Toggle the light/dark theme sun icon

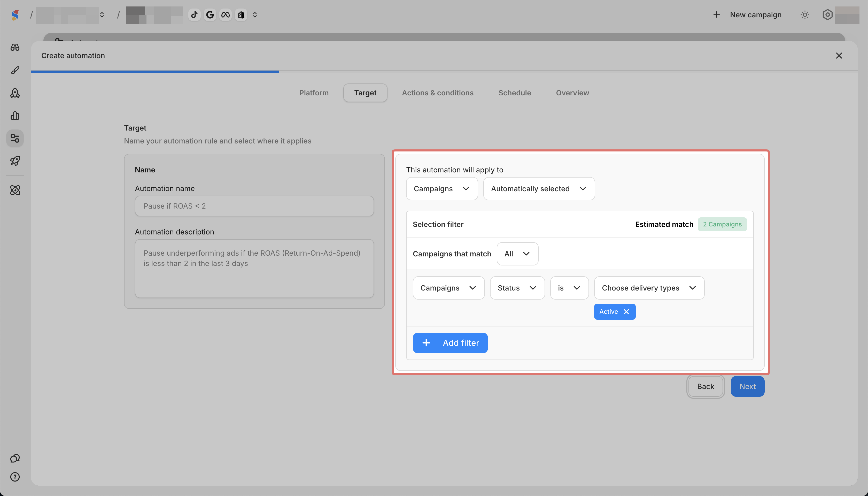tap(805, 15)
